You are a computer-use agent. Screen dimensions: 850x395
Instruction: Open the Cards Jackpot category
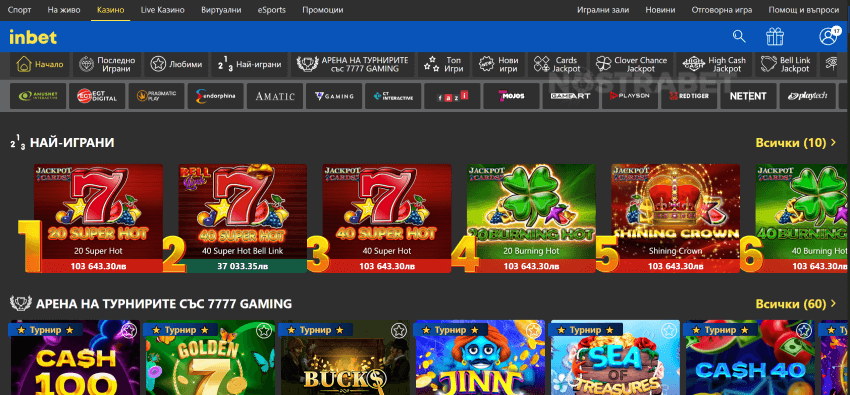[x=558, y=64]
